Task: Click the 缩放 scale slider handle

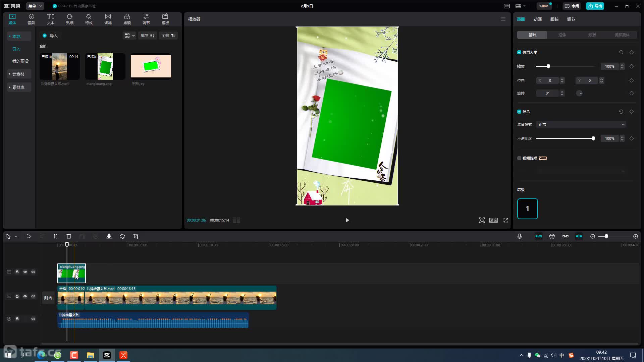Action: pyautogui.click(x=548, y=66)
